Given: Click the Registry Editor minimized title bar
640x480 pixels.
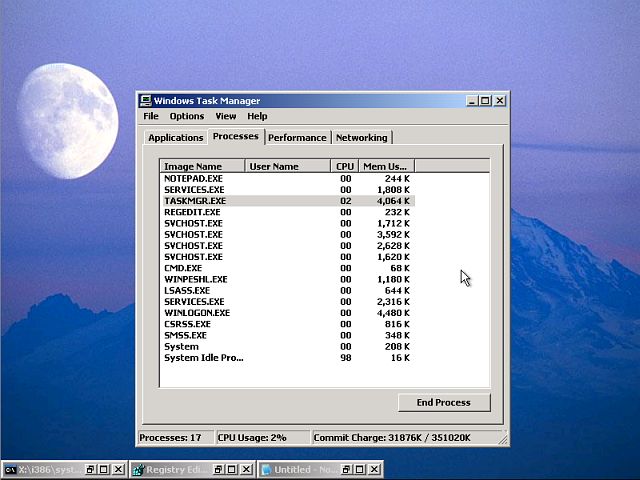Looking at the screenshot, I should (x=192, y=469).
